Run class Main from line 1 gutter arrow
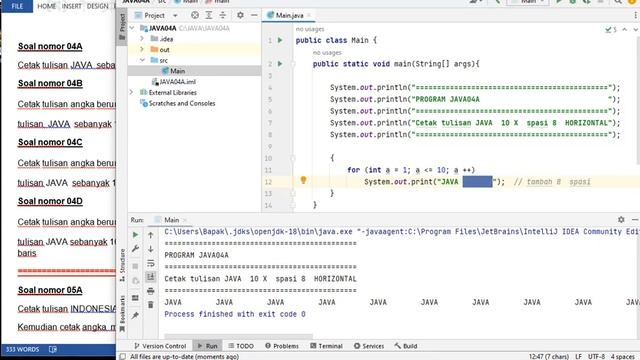 pos(280,40)
